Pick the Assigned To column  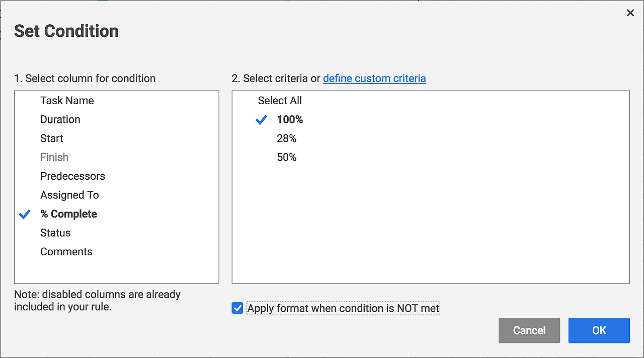pyautogui.click(x=69, y=195)
